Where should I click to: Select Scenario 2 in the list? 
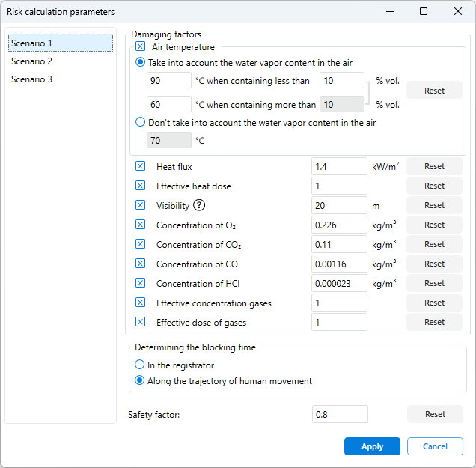pyautogui.click(x=31, y=61)
